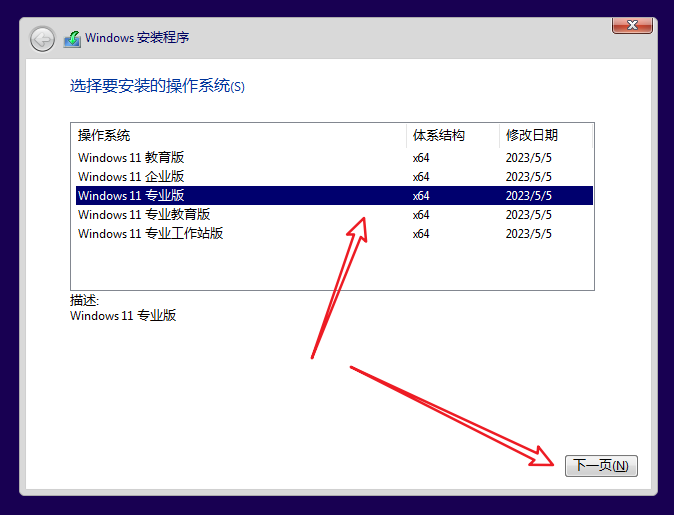Image resolution: width=674 pixels, height=515 pixels.
Task: Close the Windows Setup dialog
Action: click(x=632, y=25)
